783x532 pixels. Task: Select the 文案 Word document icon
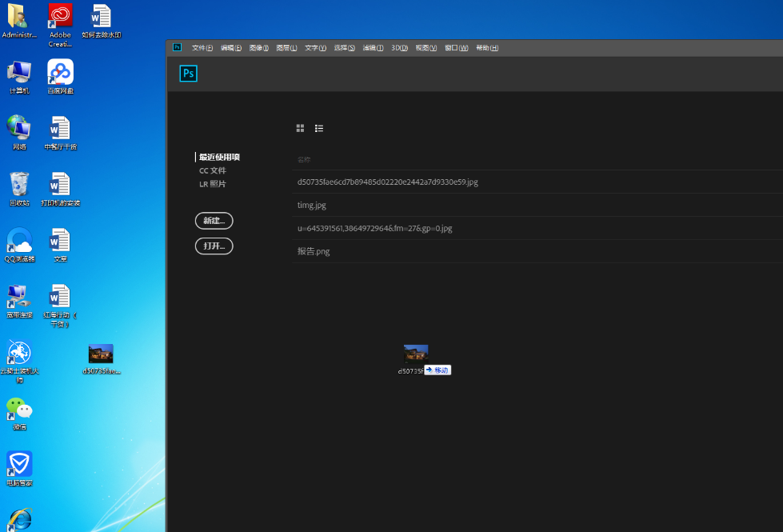61,245
